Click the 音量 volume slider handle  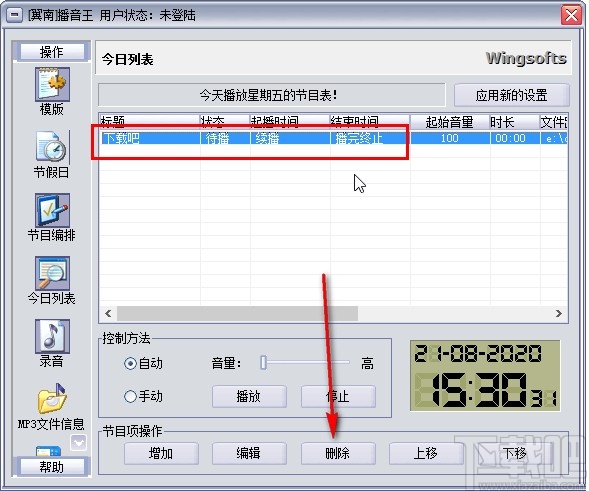(264, 363)
